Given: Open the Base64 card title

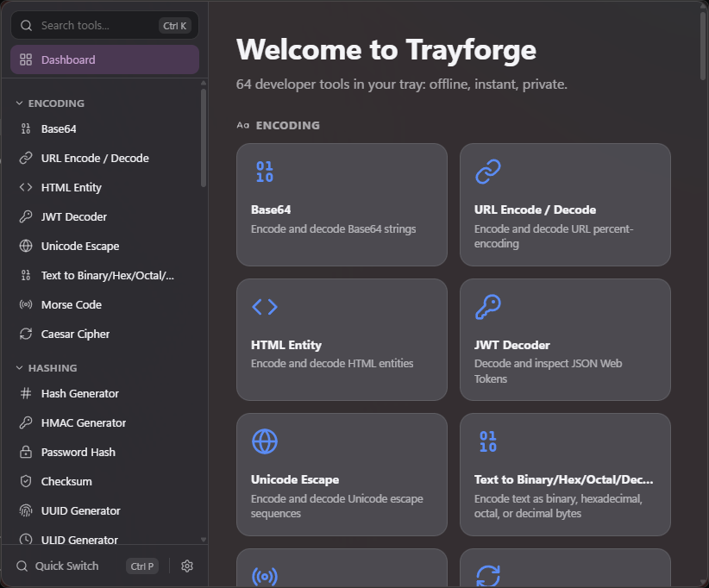Looking at the screenshot, I should click(x=271, y=210).
